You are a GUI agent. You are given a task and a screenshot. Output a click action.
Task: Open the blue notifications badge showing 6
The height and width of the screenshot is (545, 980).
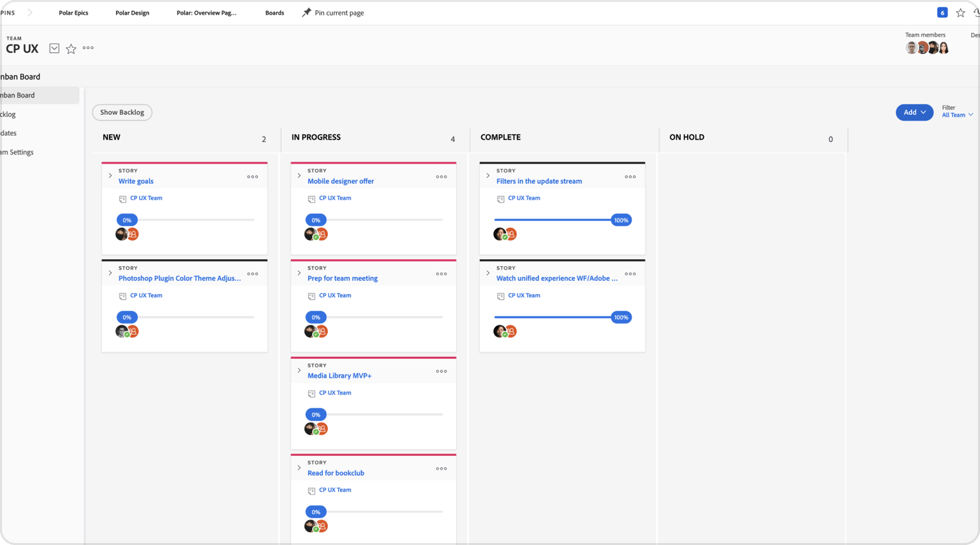tap(942, 12)
